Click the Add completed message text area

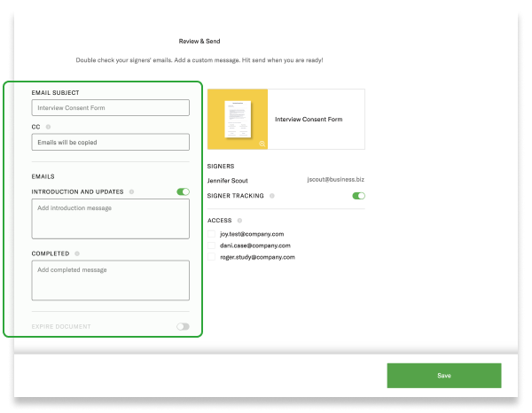(111, 280)
